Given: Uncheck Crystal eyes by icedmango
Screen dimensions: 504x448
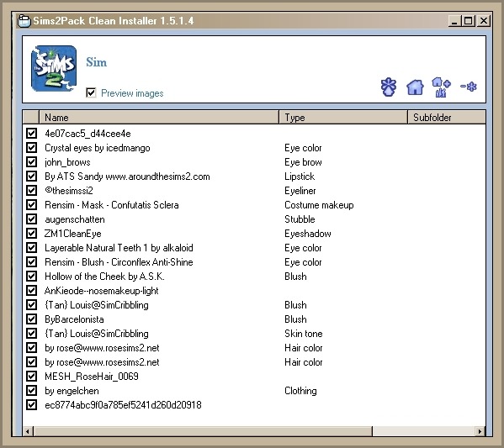Looking at the screenshot, I should (31, 148).
